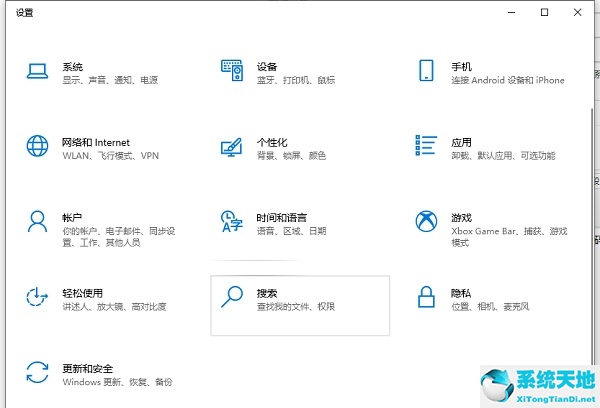Viewport: 600px width, 408px height.
Task: Select the 搜索 magnifying glass icon
Action: point(232,297)
